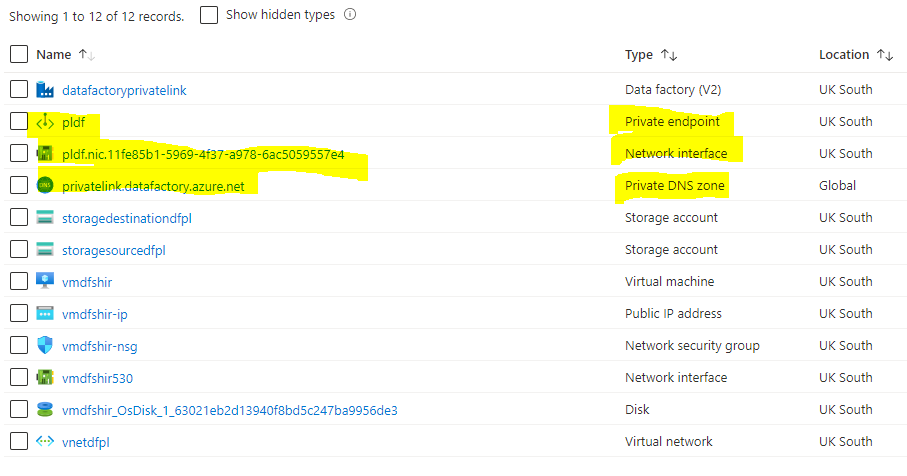The height and width of the screenshot is (476, 907).
Task: Click the info icon beside Show hidden types
Action: tap(350, 14)
